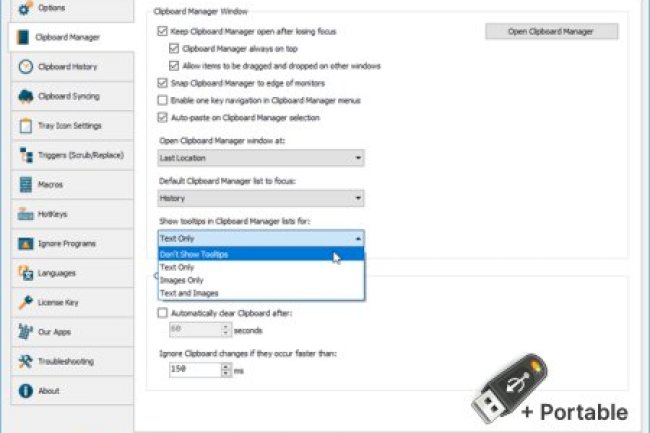Click the Open Clipboard Manager button
Screen dimensions: 650x433
coord(551,32)
